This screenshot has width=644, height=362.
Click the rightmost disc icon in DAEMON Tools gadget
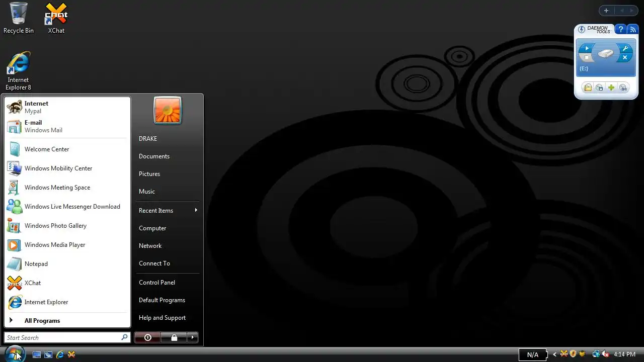coord(623,88)
